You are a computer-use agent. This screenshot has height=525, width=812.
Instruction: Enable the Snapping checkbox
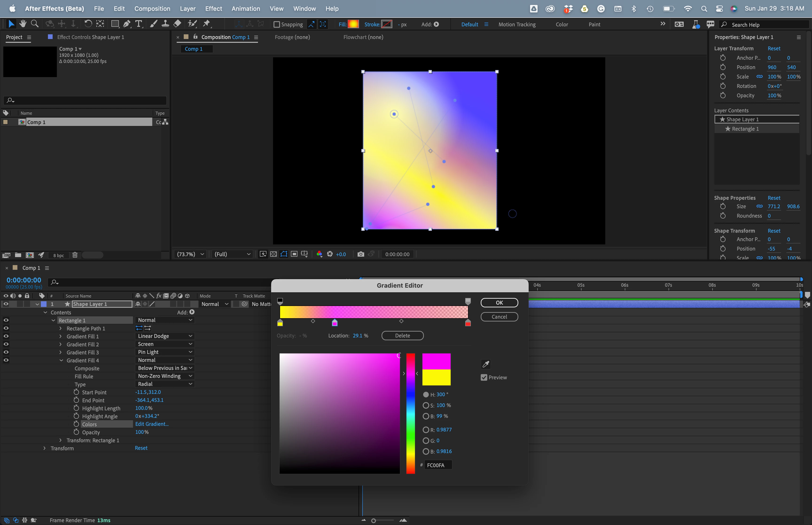(x=277, y=24)
